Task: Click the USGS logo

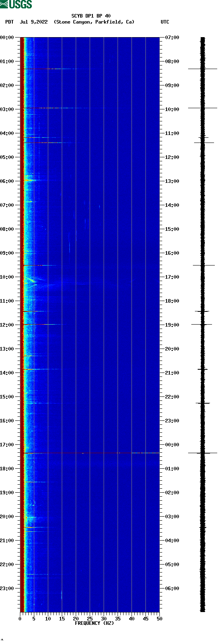Action: coord(16,4)
